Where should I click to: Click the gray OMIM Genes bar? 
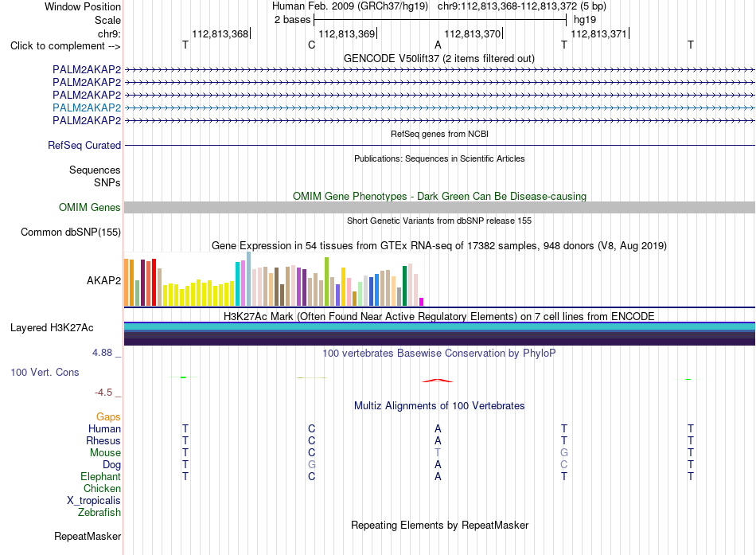point(439,208)
